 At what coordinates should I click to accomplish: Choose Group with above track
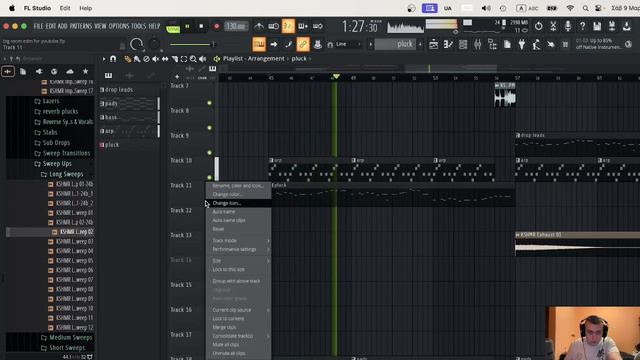tap(238, 281)
